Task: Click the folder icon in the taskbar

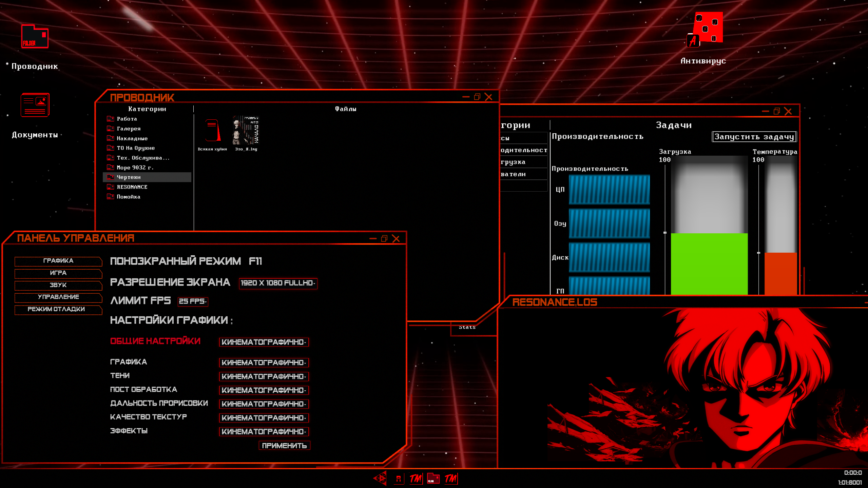Action: [x=433, y=479]
